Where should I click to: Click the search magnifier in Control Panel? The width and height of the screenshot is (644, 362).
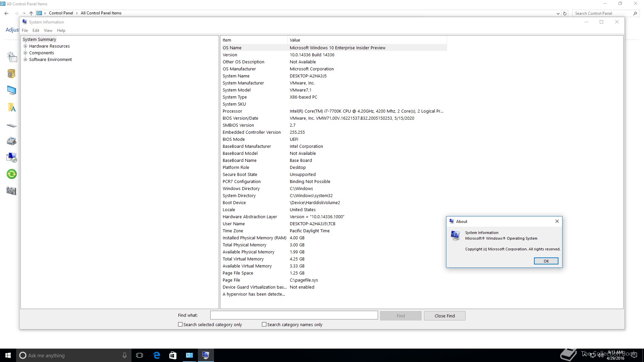(x=635, y=13)
